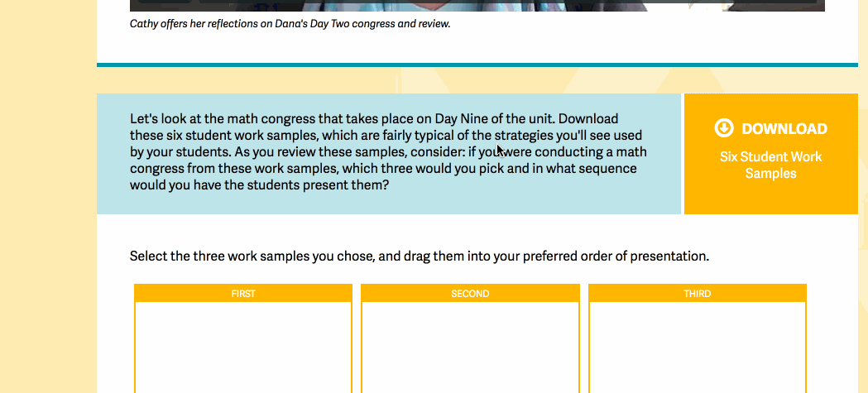Select the SECOND column header

[471, 294]
